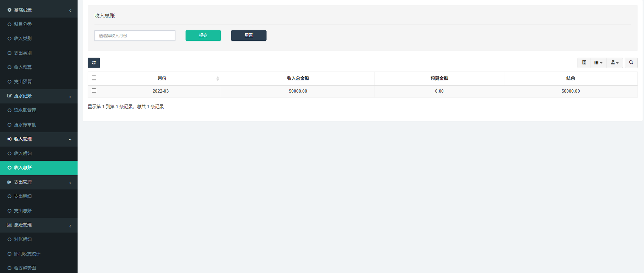
Task: Click the edit icon beside 流水记账
Action: point(9,96)
